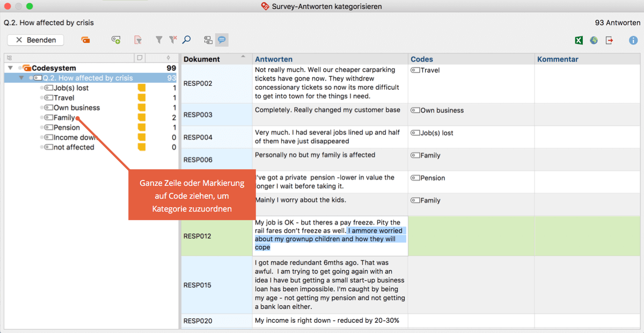
Task: Click the Beenden button
Action: pyautogui.click(x=35, y=40)
